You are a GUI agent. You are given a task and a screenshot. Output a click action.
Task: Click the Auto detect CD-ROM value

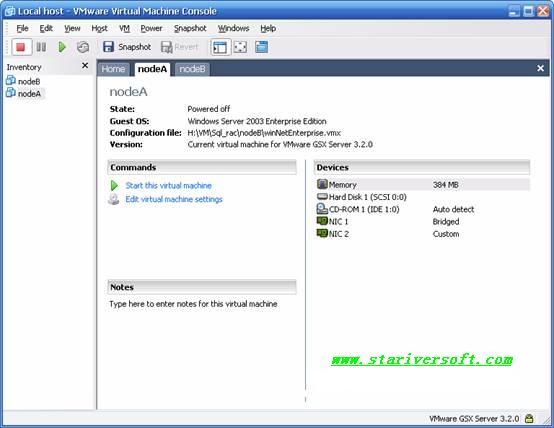pyautogui.click(x=453, y=209)
